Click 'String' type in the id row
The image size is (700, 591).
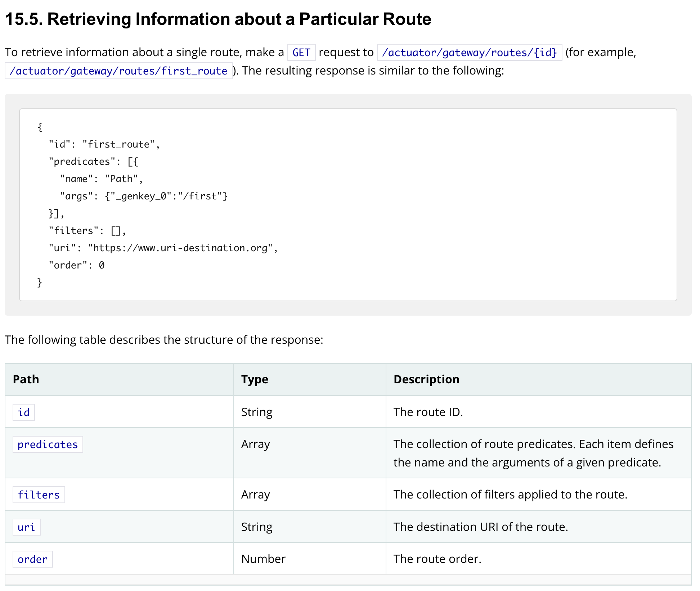(257, 412)
